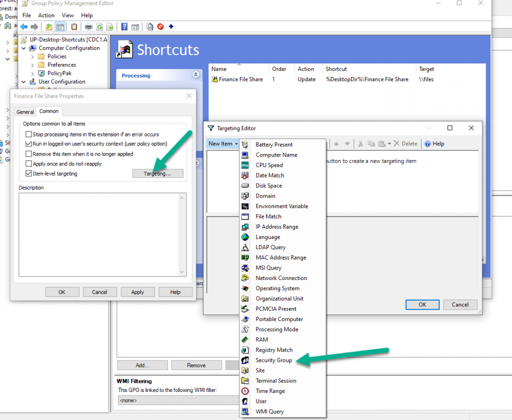
Task: Click the Refresh icon in the GPMC toolbar
Action: click(x=99, y=26)
